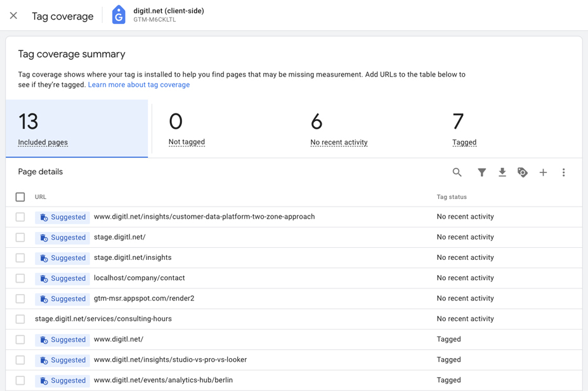Click the digitl.net (client-side) container name
The image size is (588, 391).
coord(169,11)
